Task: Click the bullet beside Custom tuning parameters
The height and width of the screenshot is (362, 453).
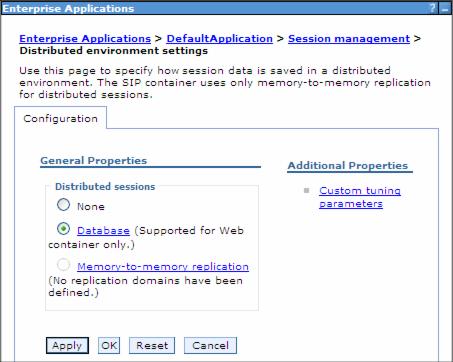Action: pos(306,191)
